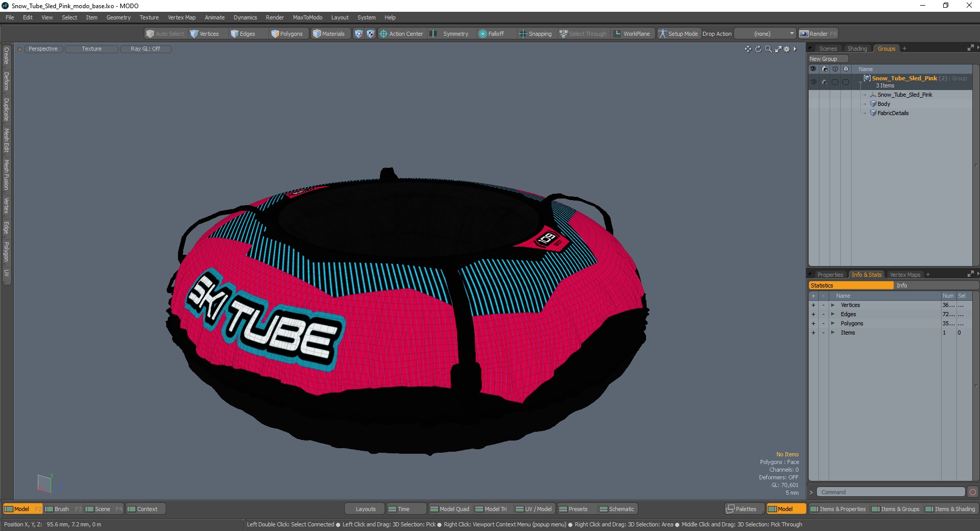Toggle visibility eye for Snow_Tube_Sled_Pink group
Image resolution: width=980 pixels, height=531 pixels.
(813, 82)
